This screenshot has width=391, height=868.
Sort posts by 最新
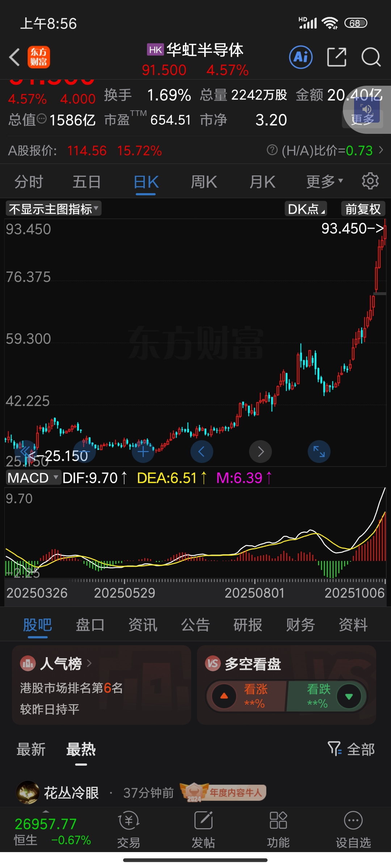tap(31, 749)
